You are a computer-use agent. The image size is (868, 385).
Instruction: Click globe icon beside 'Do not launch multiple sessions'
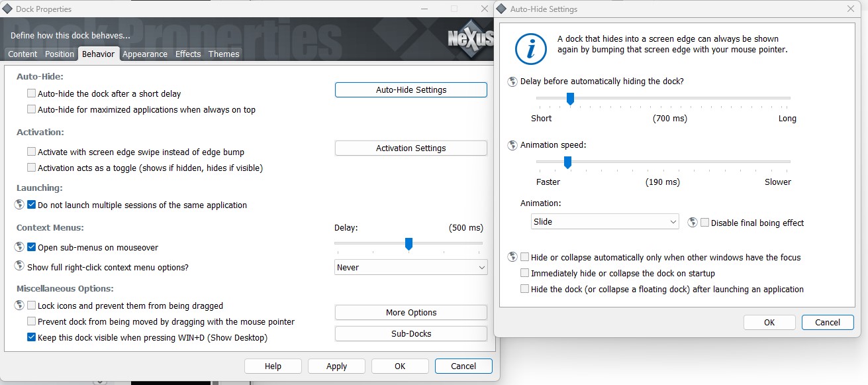19,205
